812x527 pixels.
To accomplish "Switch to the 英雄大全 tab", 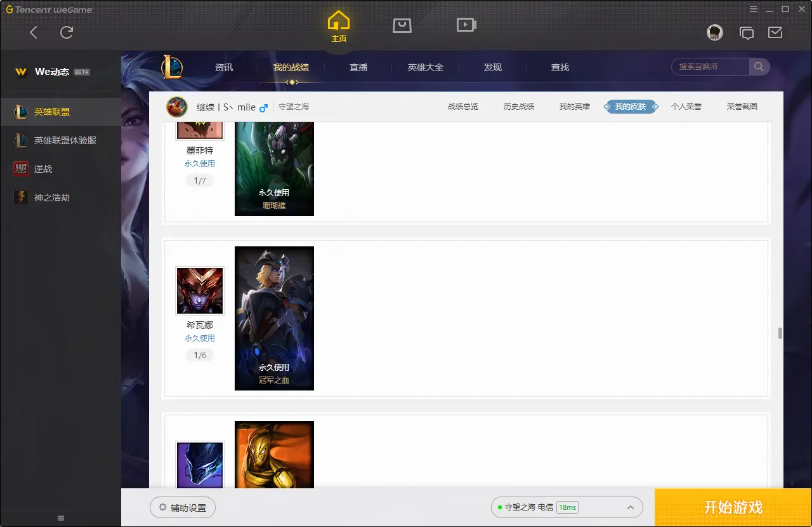I will [426, 67].
